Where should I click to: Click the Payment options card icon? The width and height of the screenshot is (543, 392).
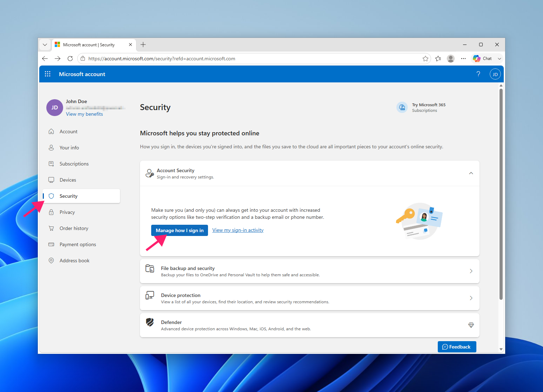pos(51,244)
